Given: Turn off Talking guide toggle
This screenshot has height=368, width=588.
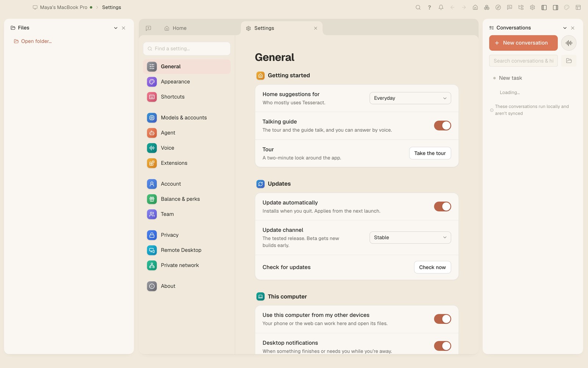Looking at the screenshot, I should 442,125.
